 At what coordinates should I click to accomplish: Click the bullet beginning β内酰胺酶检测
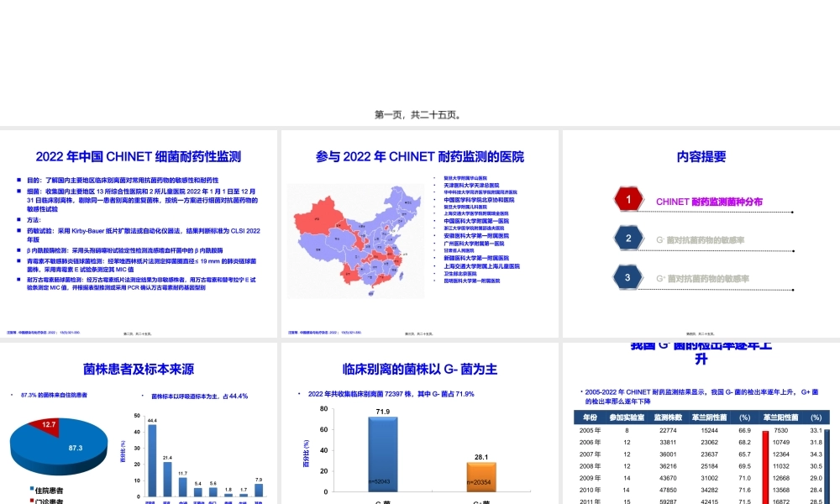tap(125, 250)
